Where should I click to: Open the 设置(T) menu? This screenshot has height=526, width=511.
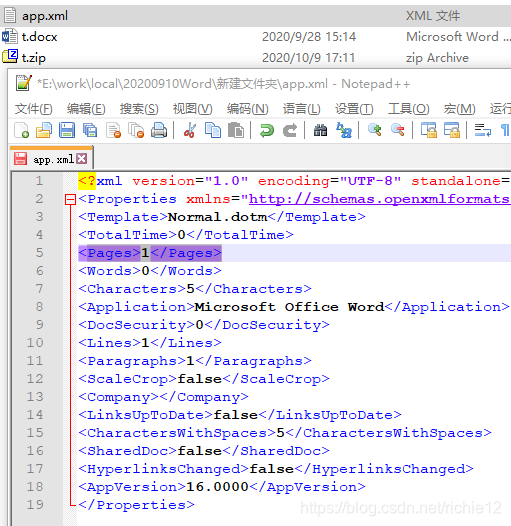click(x=354, y=109)
